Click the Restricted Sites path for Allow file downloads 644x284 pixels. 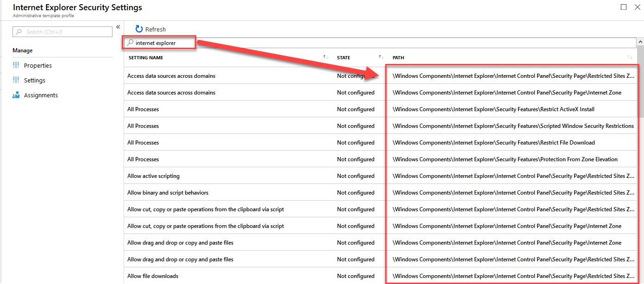[513, 276]
